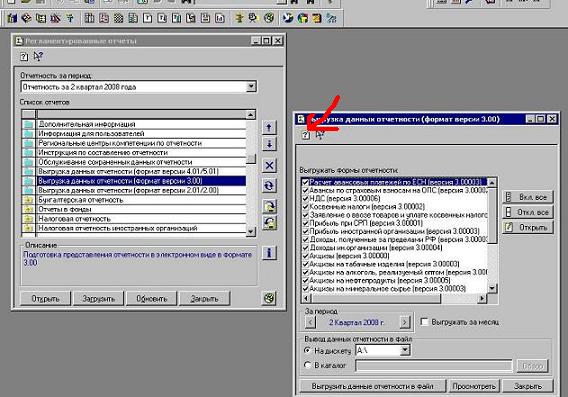Select Обслуживание сохраненных данных отчетности row
Screen dimensions: 568x397
tap(141, 162)
